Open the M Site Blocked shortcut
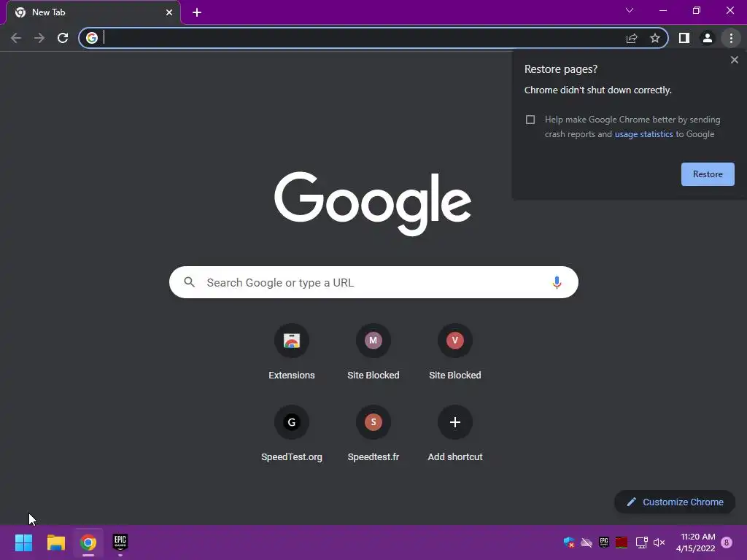This screenshot has height=560, width=747. [373, 352]
